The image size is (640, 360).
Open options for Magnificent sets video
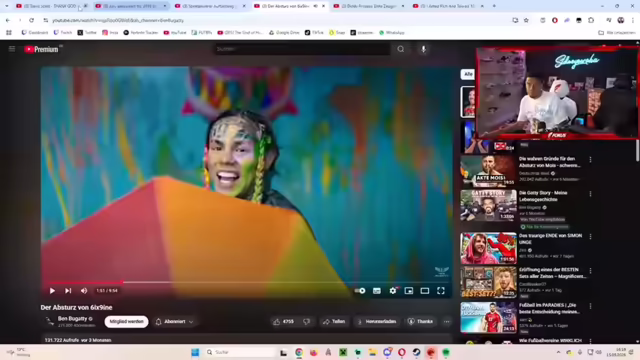(x=590, y=271)
